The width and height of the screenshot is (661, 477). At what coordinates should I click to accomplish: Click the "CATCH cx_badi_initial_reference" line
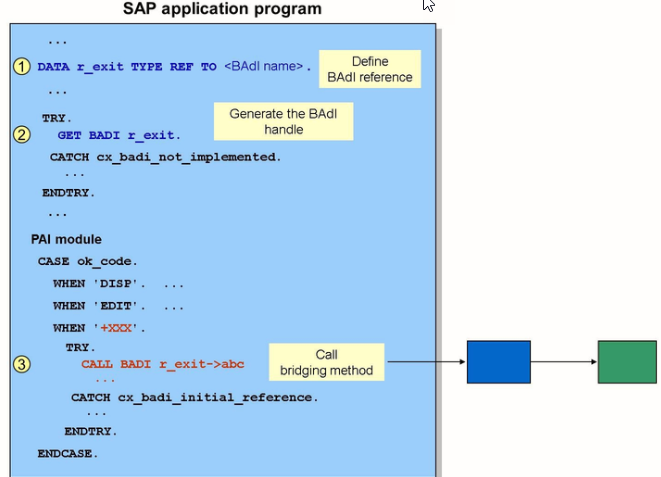point(193,397)
